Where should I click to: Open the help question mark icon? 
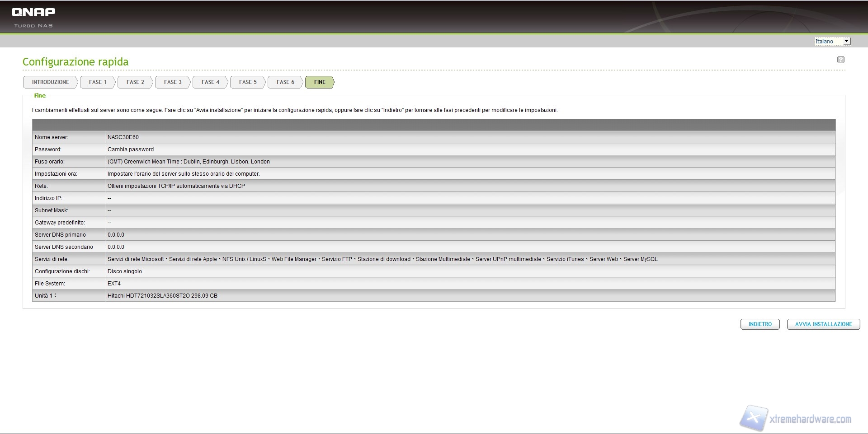pyautogui.click(x=840, y=60)
